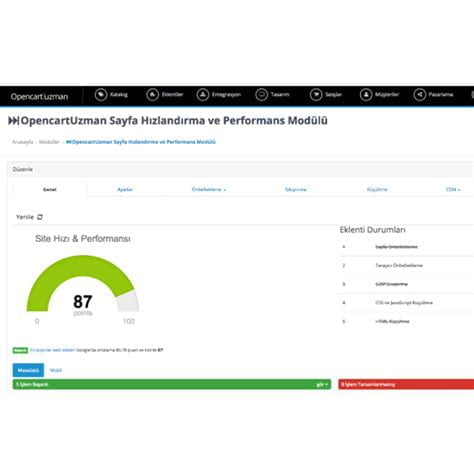
Task: Open the 'En popüler web siteleri' link
Action: [53, 350]
